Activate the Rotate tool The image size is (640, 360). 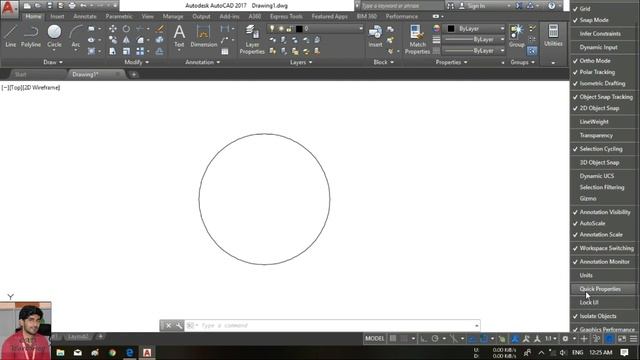[x=127, y=29]
